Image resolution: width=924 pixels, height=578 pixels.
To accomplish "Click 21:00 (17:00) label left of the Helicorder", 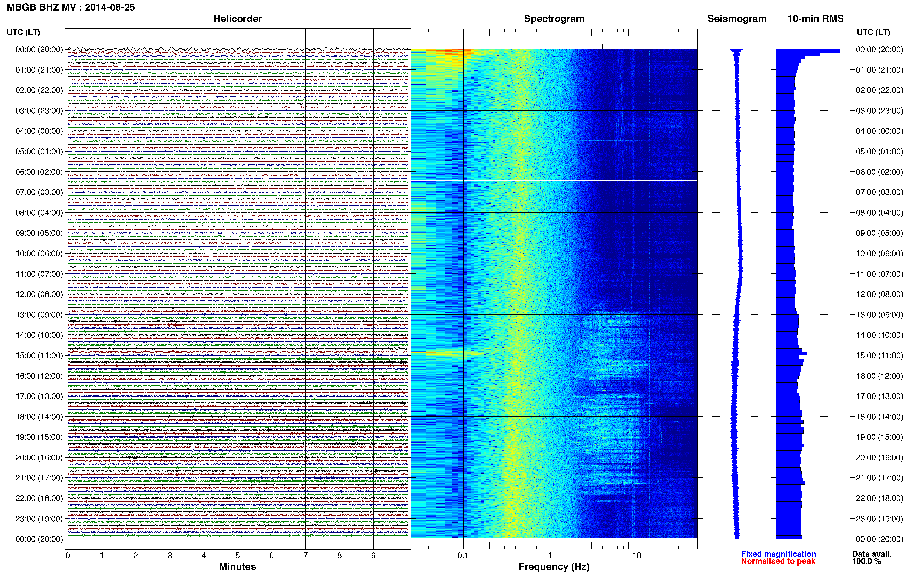I will point(39,478).
